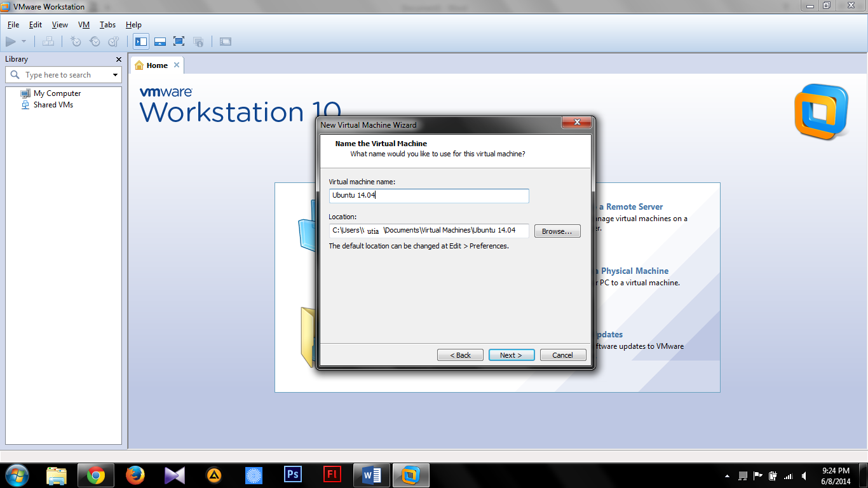The width and height of the screenshot is (868, 488).
Task: Click the Send Ctrl+Alt+Del toolbar icon
Action: [x=48, y=41]
